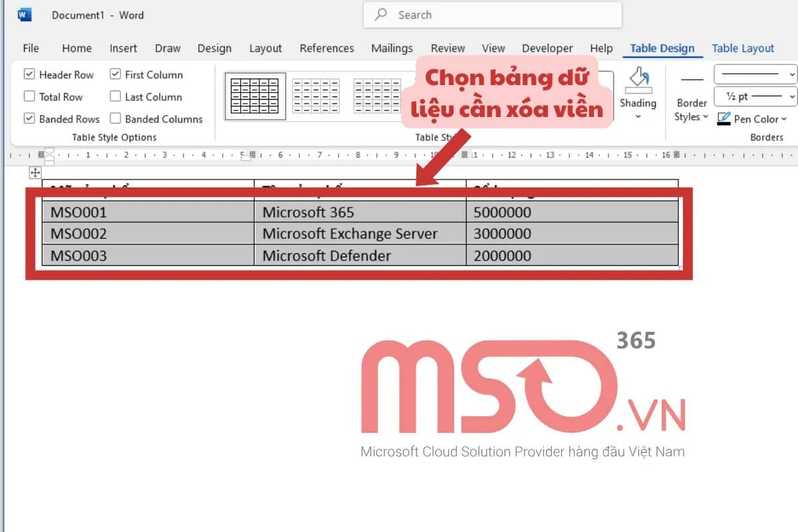Open the Insert ribbon tab
This screenshot has width=798, height=532.
coord(123,48)
